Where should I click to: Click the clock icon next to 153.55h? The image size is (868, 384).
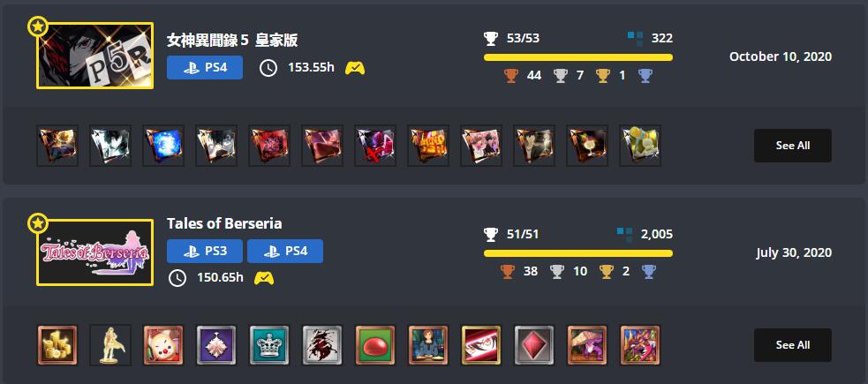(x=268, y=68)
